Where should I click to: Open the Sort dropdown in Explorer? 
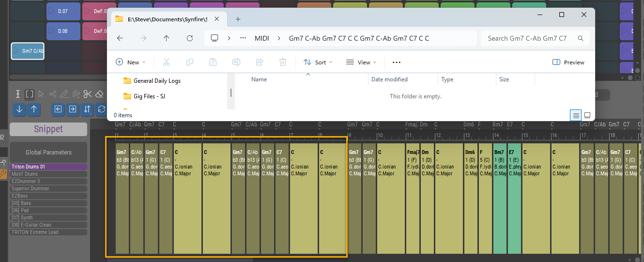pyautogui.click(x=318, y=62)
